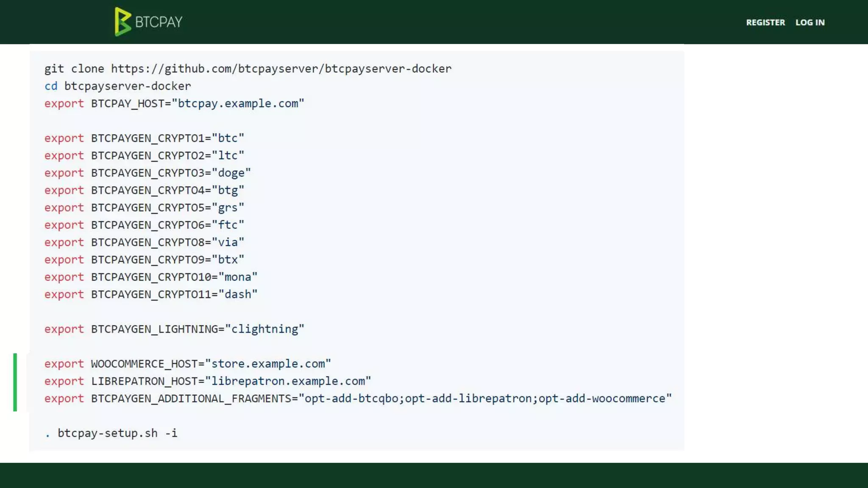Click the git clone command line
868x488 pixels.
click(x=248, y=69)
